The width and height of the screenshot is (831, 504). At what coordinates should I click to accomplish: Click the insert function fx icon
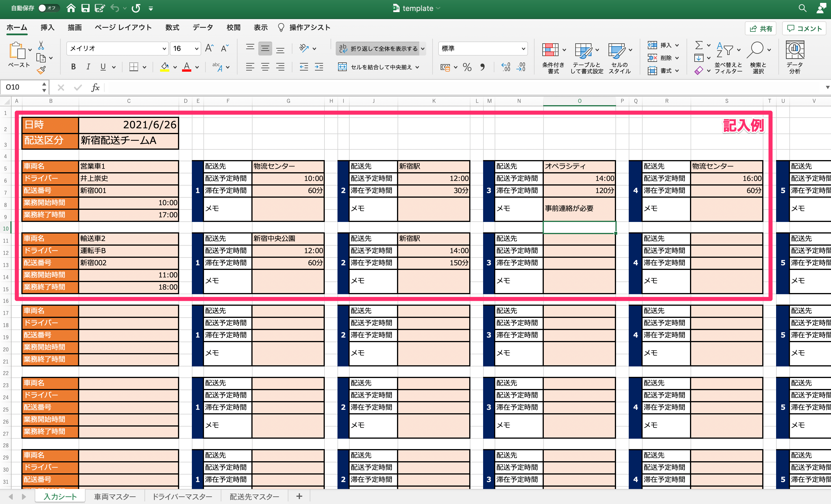pos(95,87)
